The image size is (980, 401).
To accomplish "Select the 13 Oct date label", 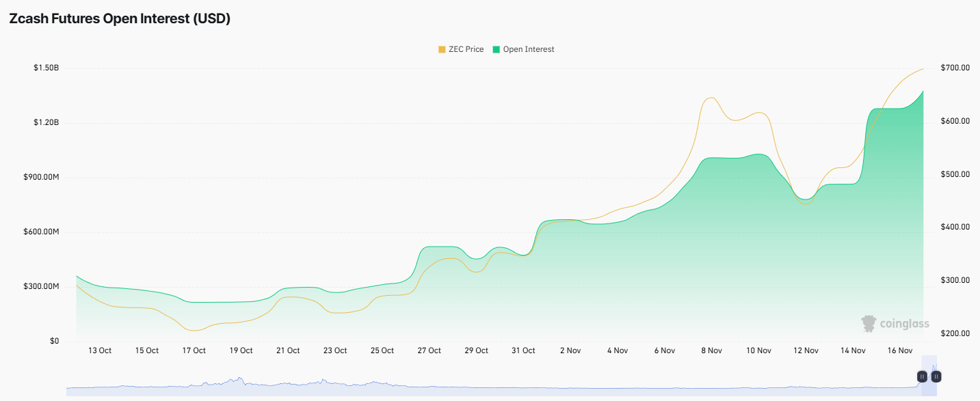I will pos(100,350).
